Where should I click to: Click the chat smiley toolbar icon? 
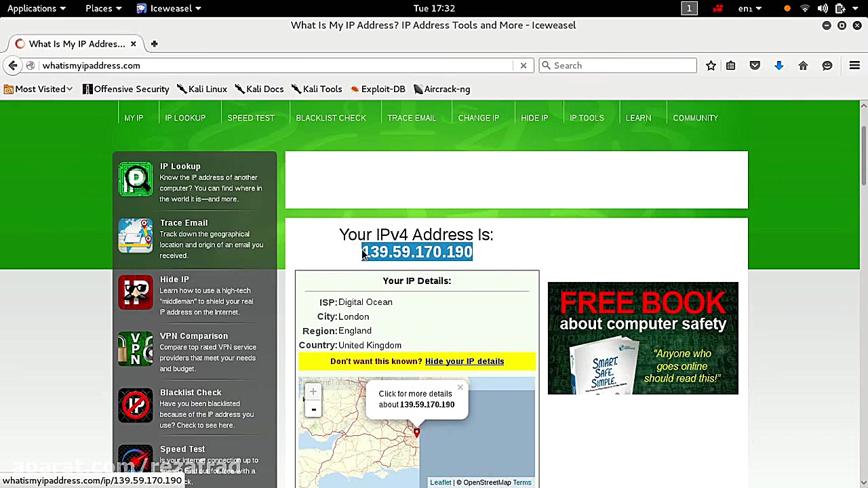(x=827, y=66)
